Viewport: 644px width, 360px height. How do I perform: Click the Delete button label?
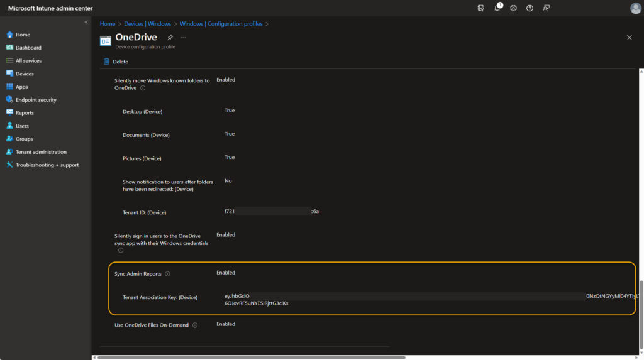(x=120, y=62)
